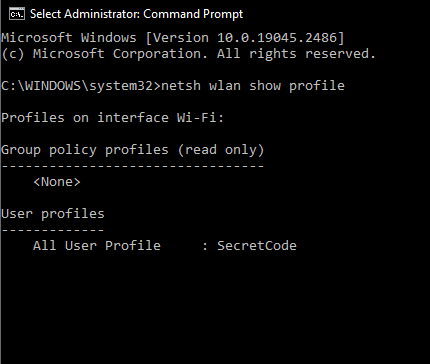The image size is (430, 364).
Task: Click the dashed separator under Group policy profiles
Action: [x=133, y=166]
